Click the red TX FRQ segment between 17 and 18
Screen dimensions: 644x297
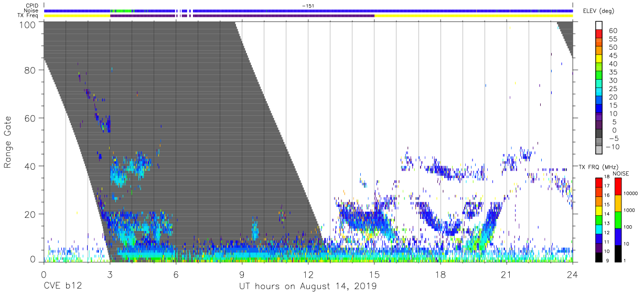(598, 182)
